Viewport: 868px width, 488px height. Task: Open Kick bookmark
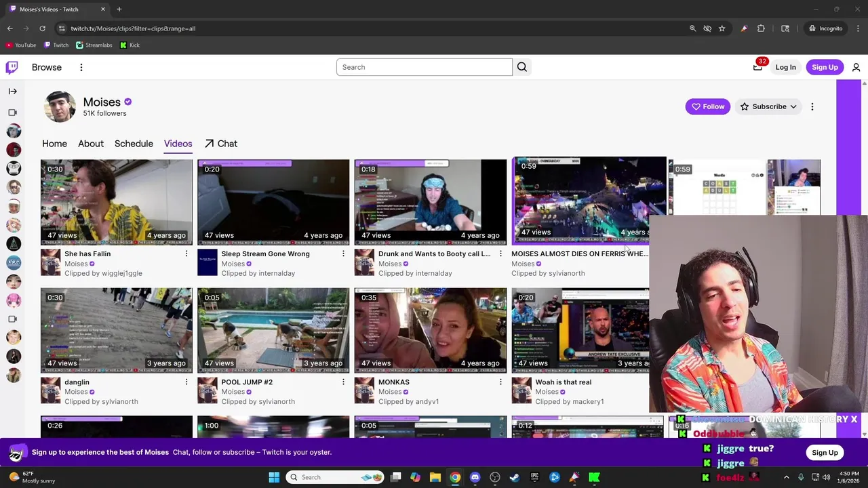point(130,45)
